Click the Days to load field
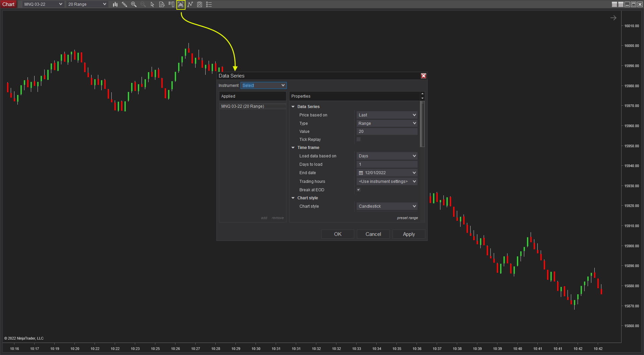Image resolution: width=644 pixels, height=355 pixels. pos(387,164)
